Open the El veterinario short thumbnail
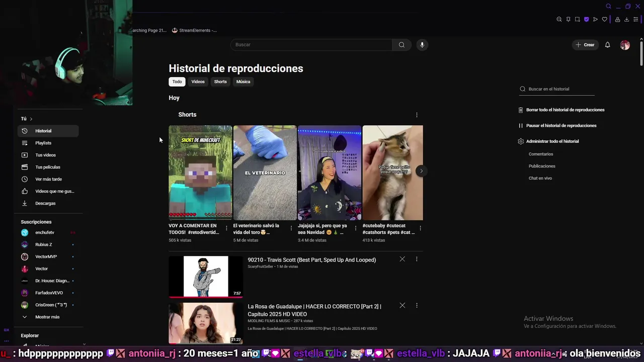644x362 pixels. (x=265, y=173)
